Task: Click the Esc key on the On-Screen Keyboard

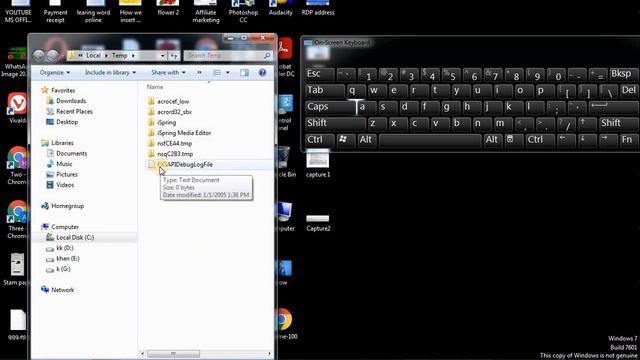Action: [320, 74]
